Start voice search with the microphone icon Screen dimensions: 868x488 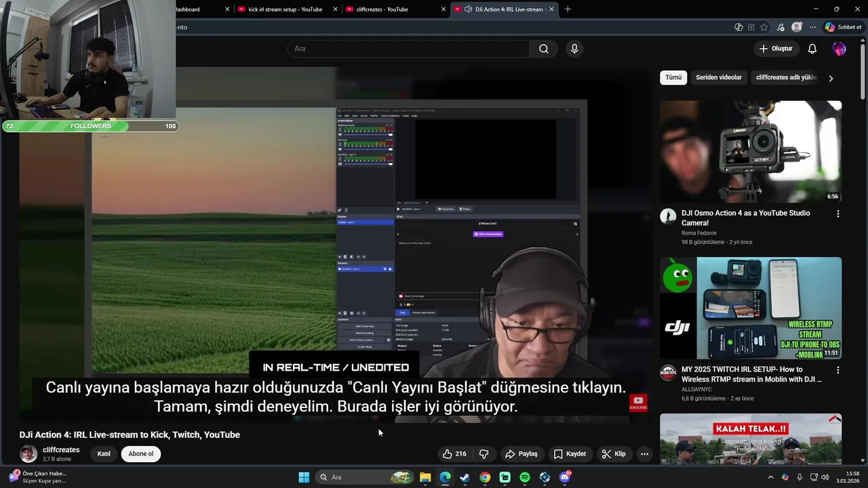coord(574,49)
